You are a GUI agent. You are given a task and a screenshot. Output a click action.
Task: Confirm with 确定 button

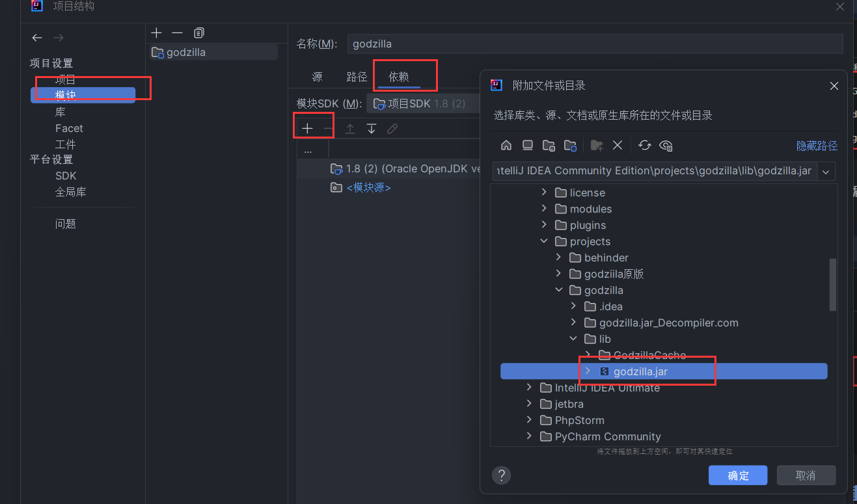pos(738,475)
